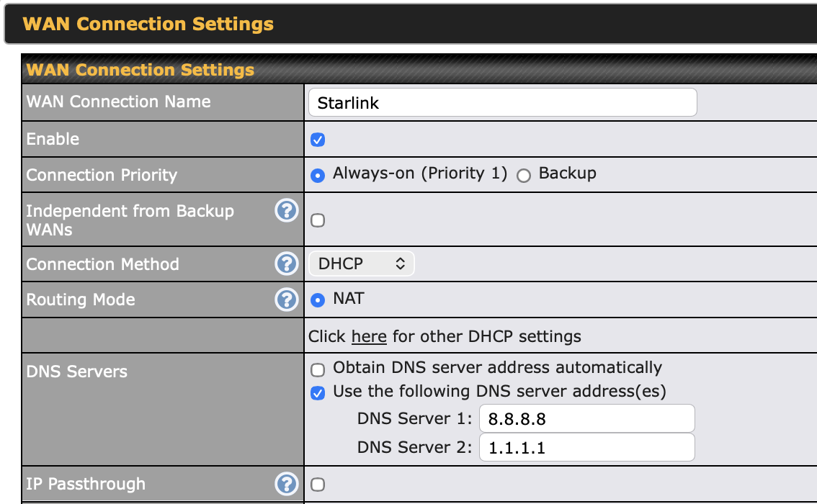Open help icon for IP Passthrough
The width and height of the screenshot is (817, 504).
click(287, 484)
